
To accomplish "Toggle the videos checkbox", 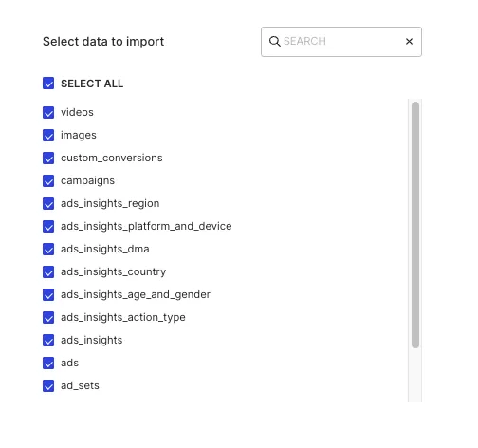I will pos(48,112).
